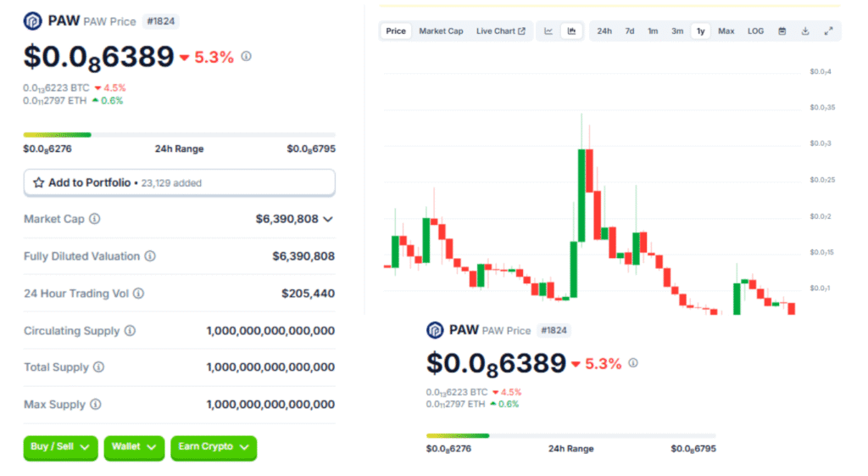The image size is (868, 476).
Task: Select the Price chart tab
Action: tap(396, 31)
